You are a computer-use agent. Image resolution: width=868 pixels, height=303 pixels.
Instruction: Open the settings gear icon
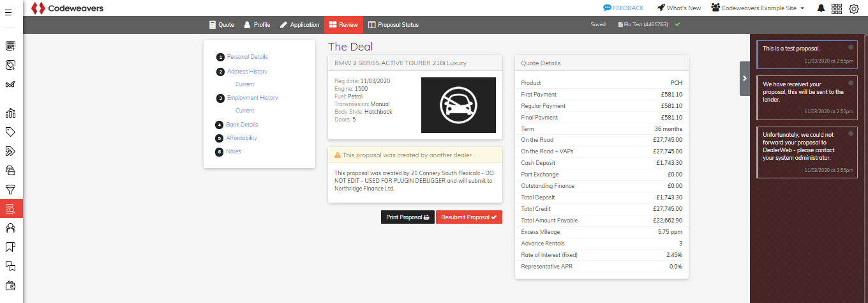pos(854,8)
